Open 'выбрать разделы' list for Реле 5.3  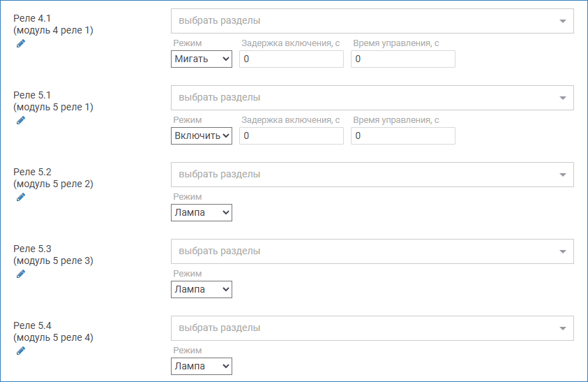[x=372, y=251]
